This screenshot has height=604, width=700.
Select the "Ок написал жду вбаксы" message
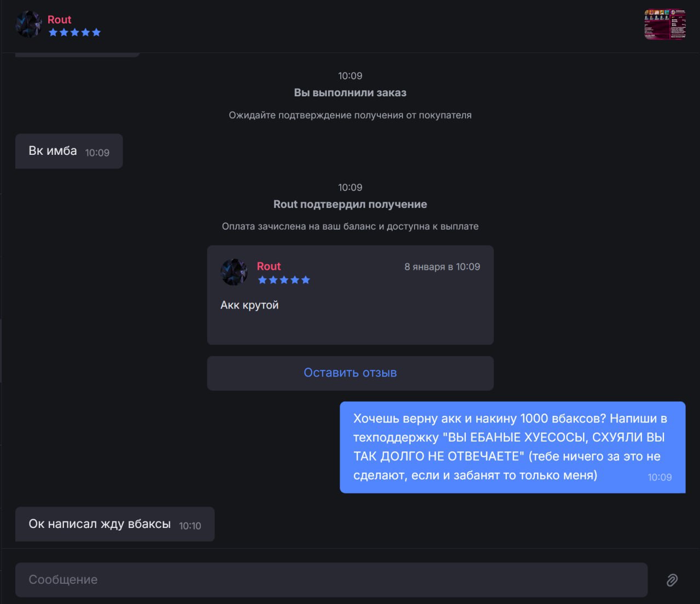click(x=115, y=524)
